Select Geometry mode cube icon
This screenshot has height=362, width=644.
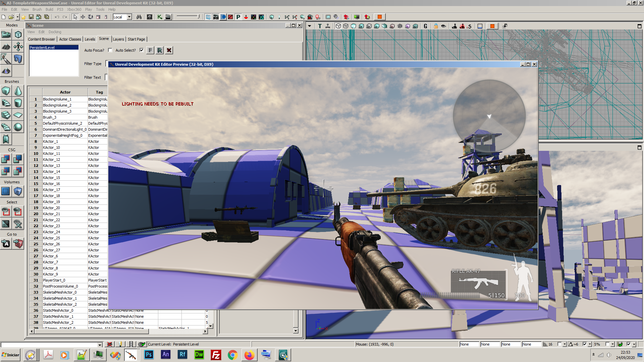pos(18,35)
